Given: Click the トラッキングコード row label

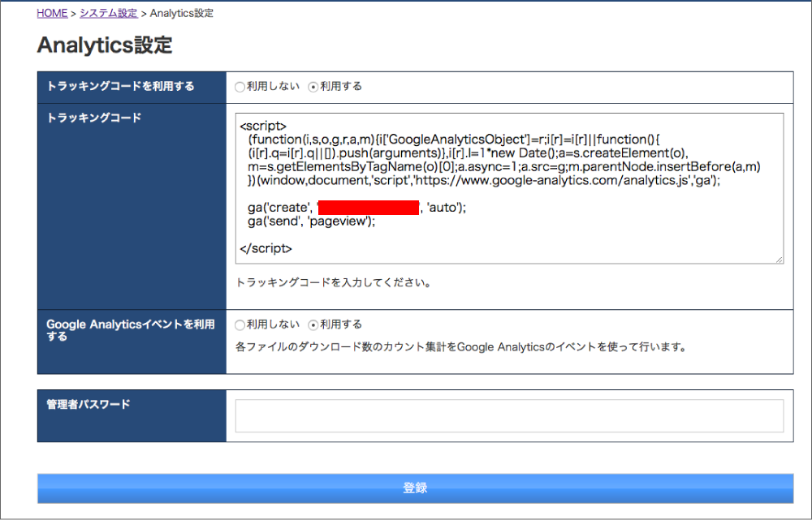Looking at the screenshot, I should point(93,118).
